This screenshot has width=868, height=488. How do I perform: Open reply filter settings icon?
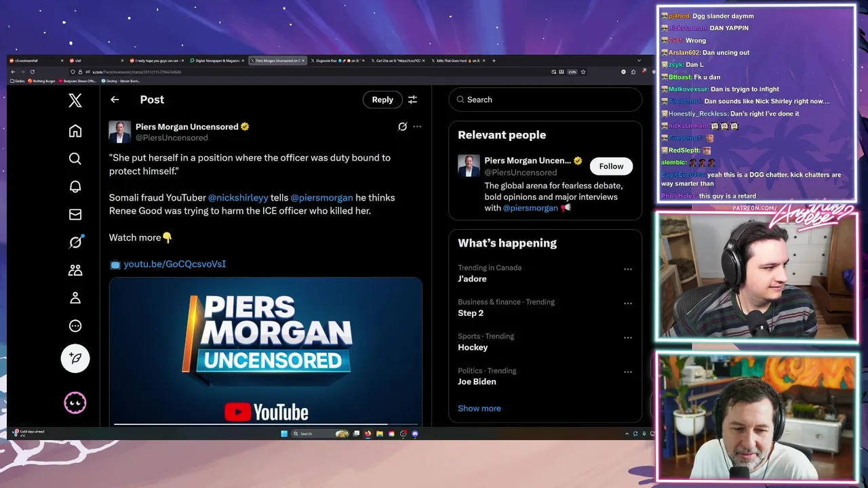click(x=412, y=100)
